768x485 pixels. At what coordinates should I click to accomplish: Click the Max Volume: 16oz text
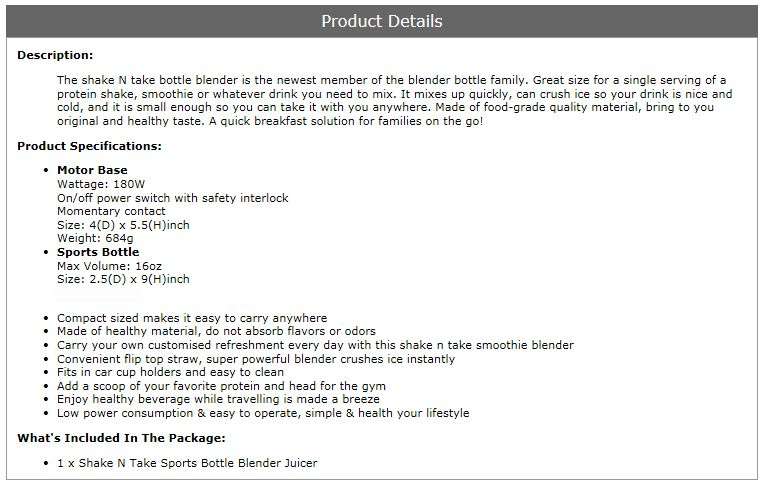tap(109, 267)
